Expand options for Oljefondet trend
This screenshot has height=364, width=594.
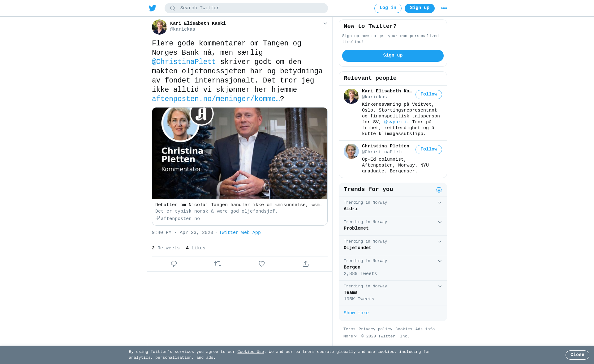440,242
